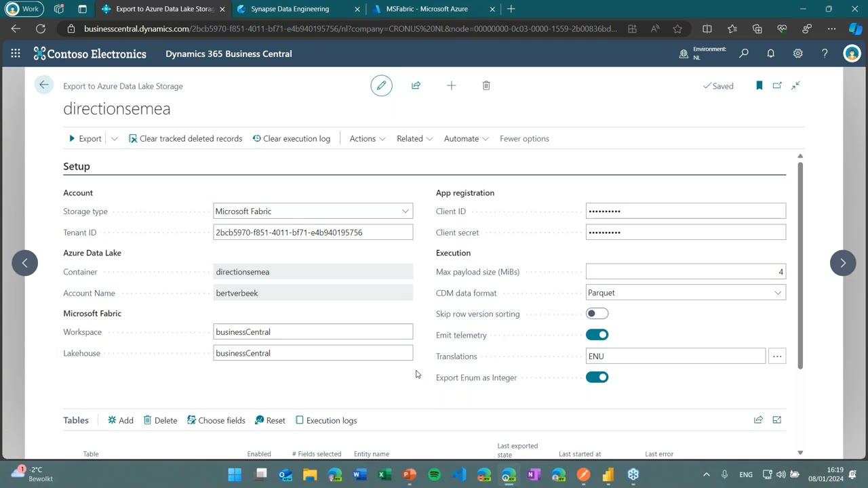
Task: Click Add in Tables toolbar
Action: coord(121,420)
